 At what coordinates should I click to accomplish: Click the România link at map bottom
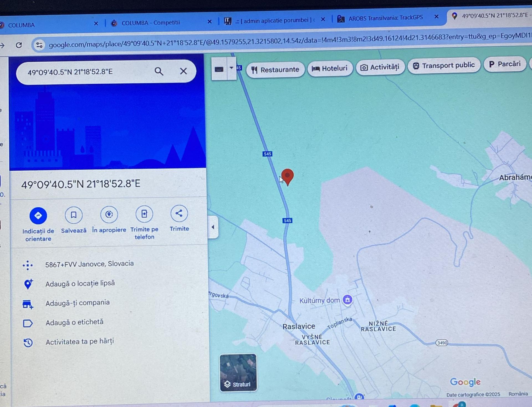coord(518,394)
